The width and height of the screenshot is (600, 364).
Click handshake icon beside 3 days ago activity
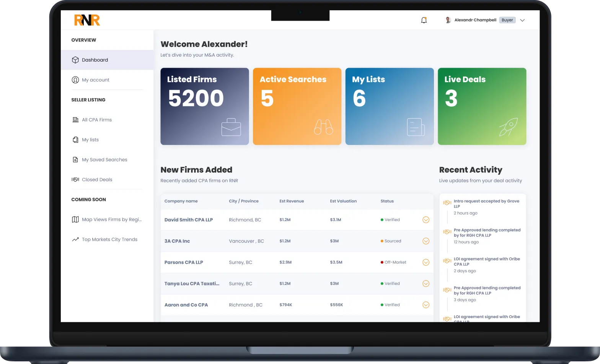click(x=447, y=290)
